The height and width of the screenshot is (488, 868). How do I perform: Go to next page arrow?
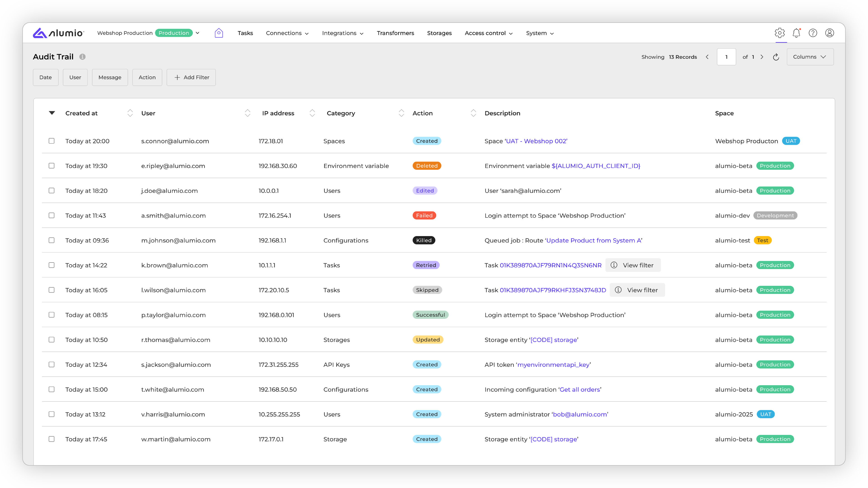point(762,57)
